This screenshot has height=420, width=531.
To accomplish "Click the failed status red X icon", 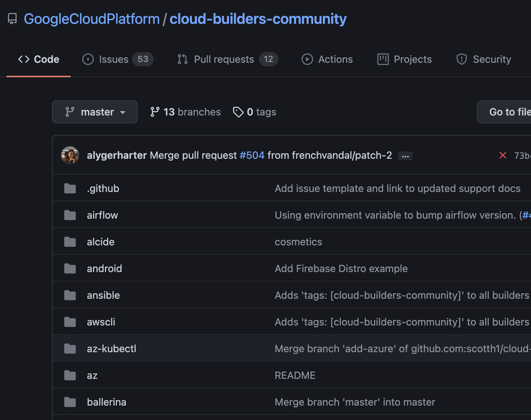I will click(x=503, y=155).
